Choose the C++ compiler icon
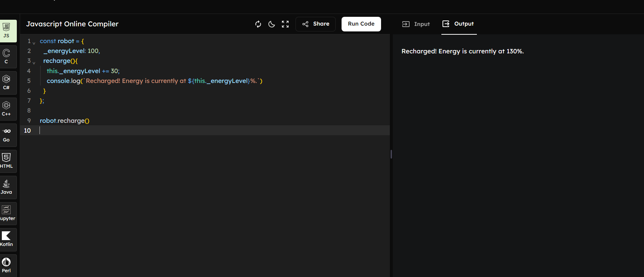The width and height of the screenshot is (644, 277). tap(7, 109)
